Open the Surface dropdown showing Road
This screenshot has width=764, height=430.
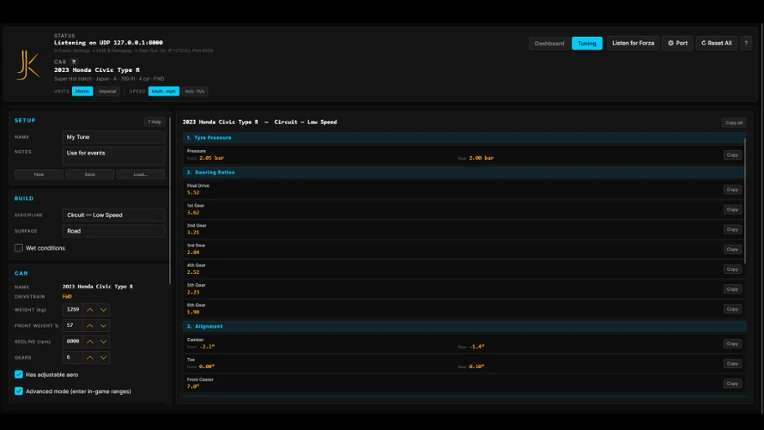[114, 231]
